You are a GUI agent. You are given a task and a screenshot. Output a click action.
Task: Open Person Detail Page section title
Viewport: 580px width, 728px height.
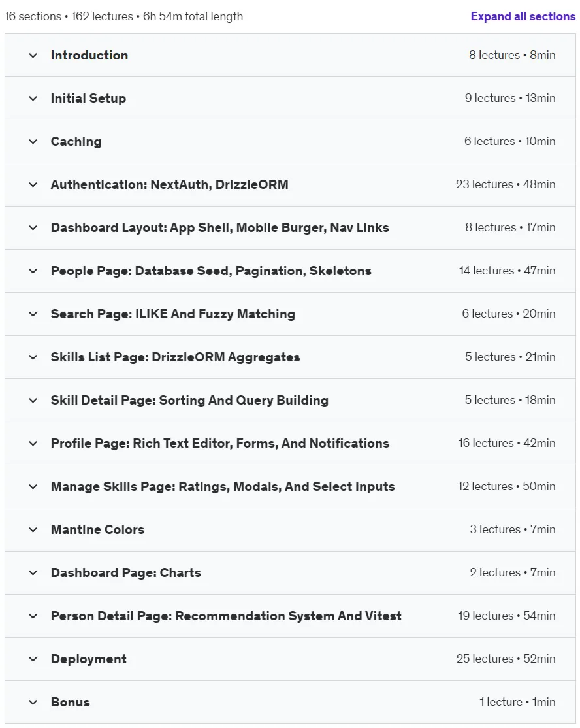(226, 616)
